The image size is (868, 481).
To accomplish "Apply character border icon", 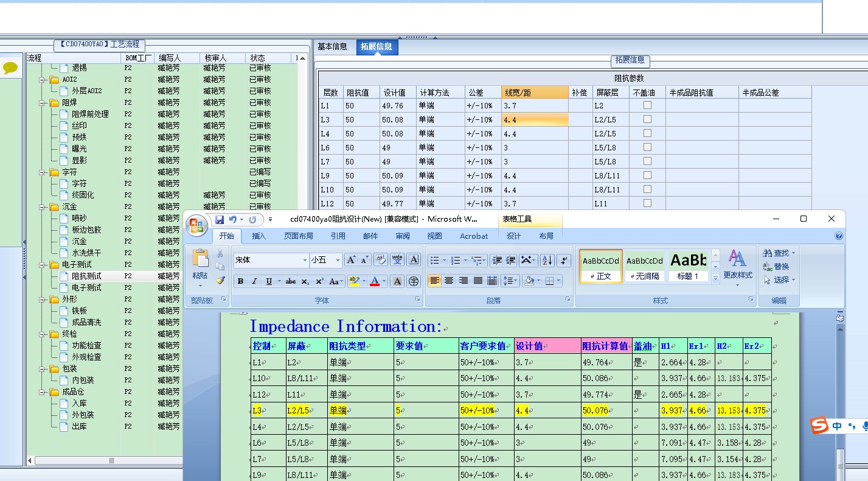I will tap(414, 260).
